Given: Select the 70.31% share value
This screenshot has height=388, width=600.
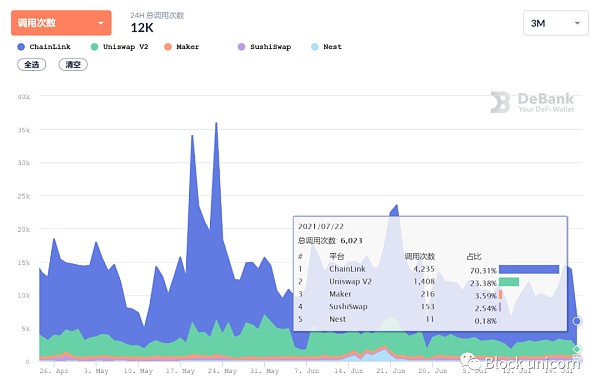Looking at the screenshot, I should 483,271.
